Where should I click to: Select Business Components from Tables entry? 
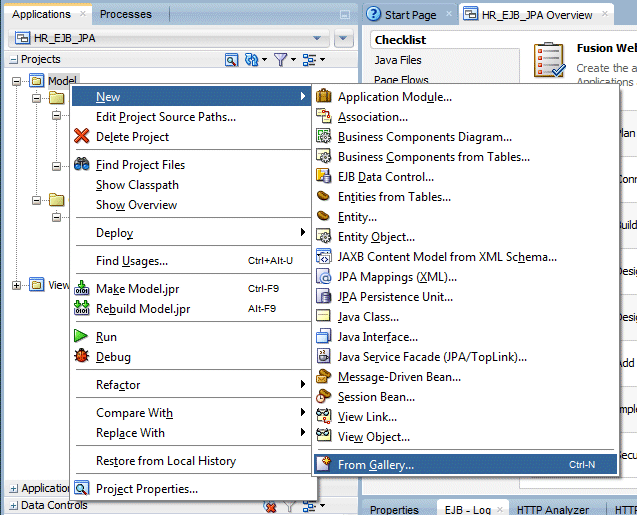(x=466, y=156)
